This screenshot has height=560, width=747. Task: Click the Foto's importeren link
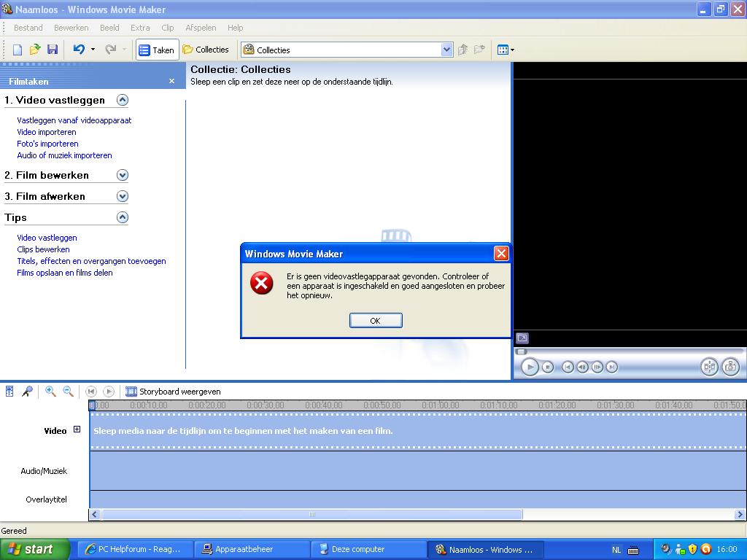point(47,144)
